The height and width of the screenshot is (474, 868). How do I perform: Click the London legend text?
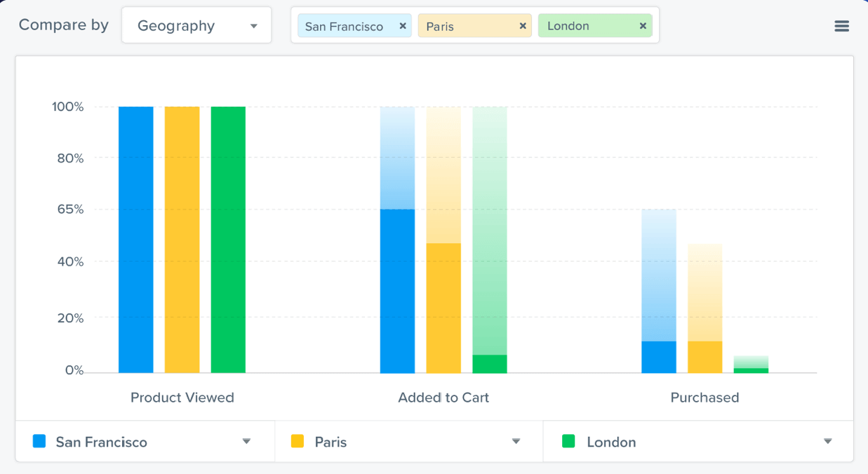pos(611,442)
